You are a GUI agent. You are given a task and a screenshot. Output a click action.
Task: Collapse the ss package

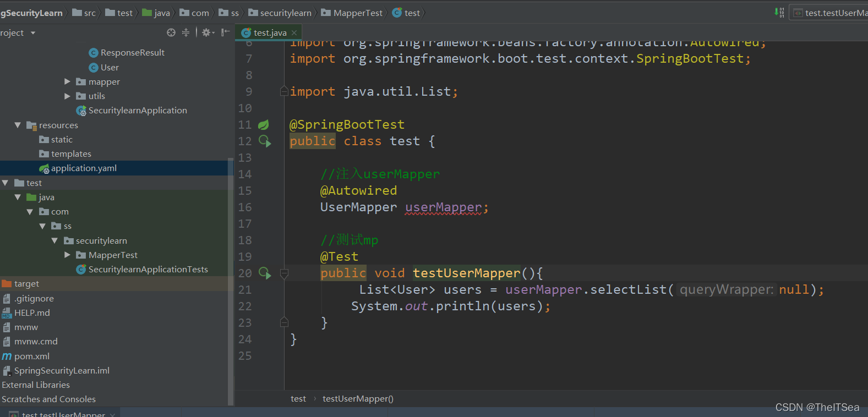point(42,226)
